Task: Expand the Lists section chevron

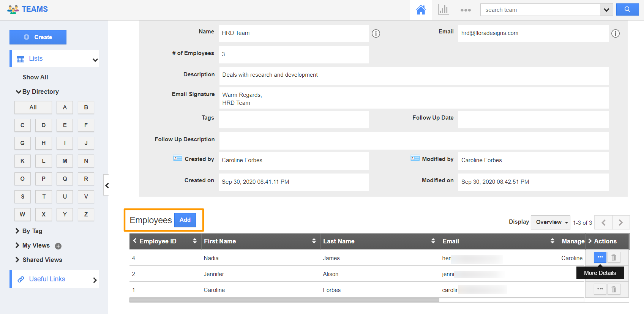Action: (95, 60)
